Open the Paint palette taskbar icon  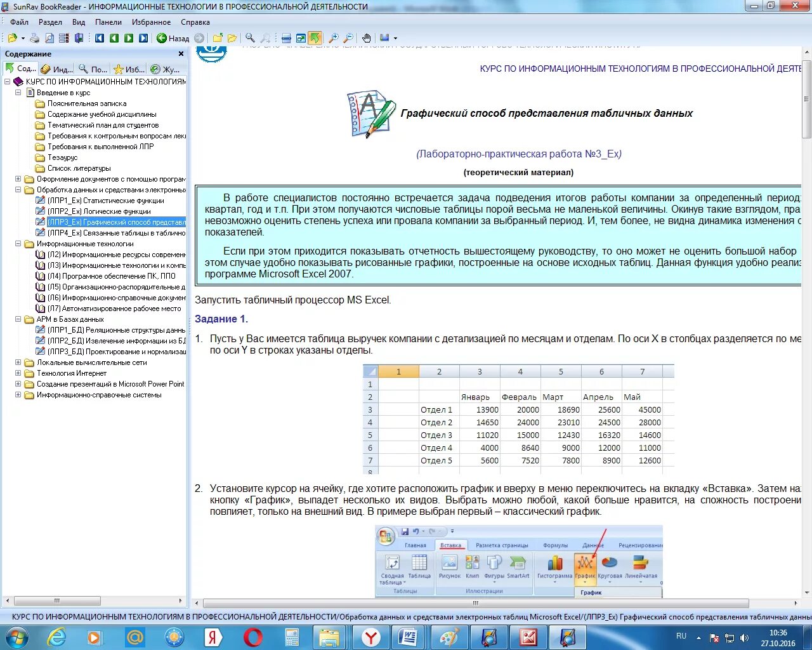point(449,637)
